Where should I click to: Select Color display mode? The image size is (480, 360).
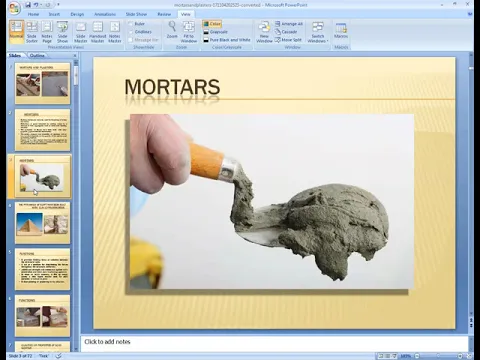212,24
